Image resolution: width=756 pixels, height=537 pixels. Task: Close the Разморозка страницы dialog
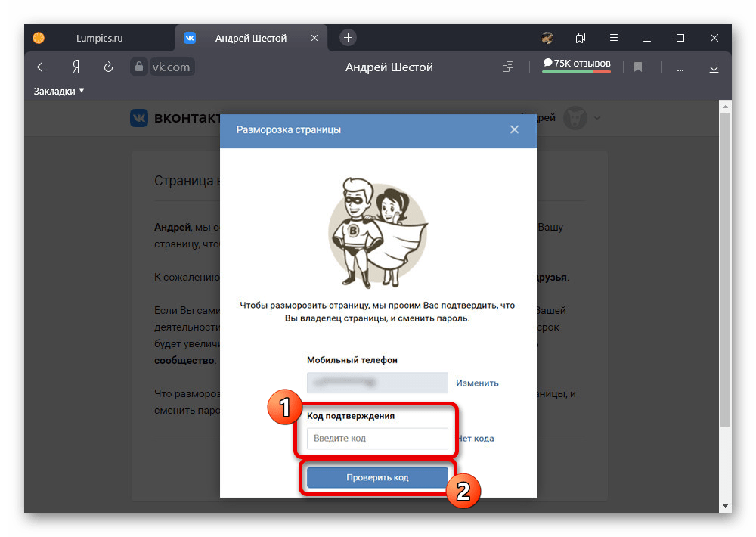tap(514, 129)
